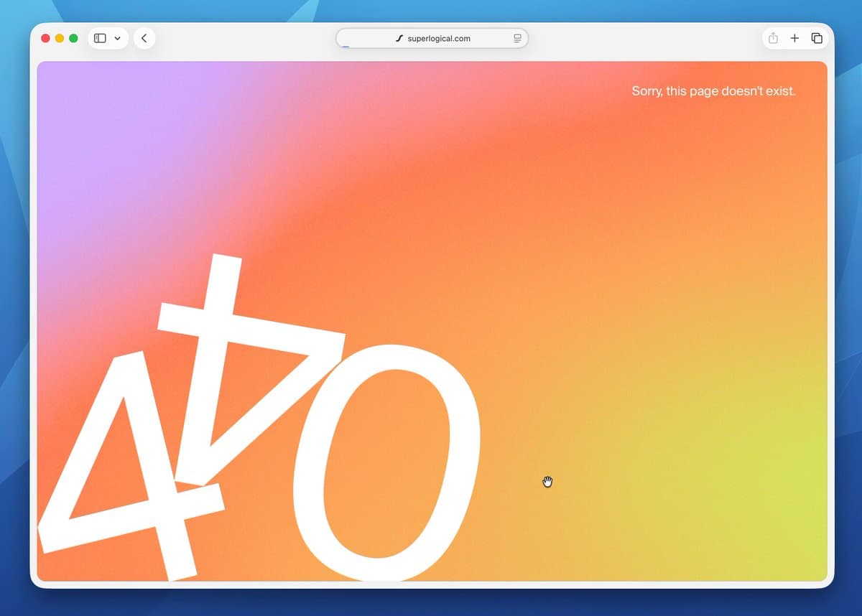This screenshot has width=862, height=616.
Task: Open the sidebar tab group dropdown
Action: (x=117, y=38)
